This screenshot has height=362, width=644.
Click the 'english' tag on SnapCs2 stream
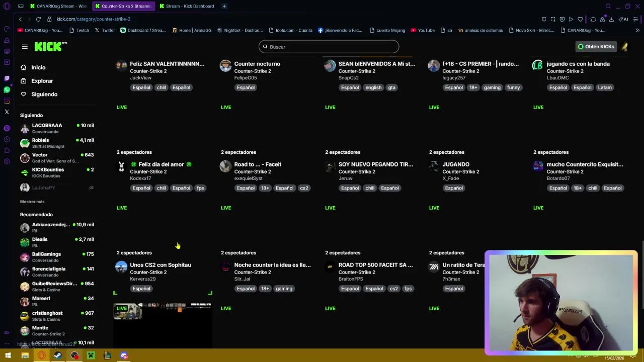[x=373, y=87]
